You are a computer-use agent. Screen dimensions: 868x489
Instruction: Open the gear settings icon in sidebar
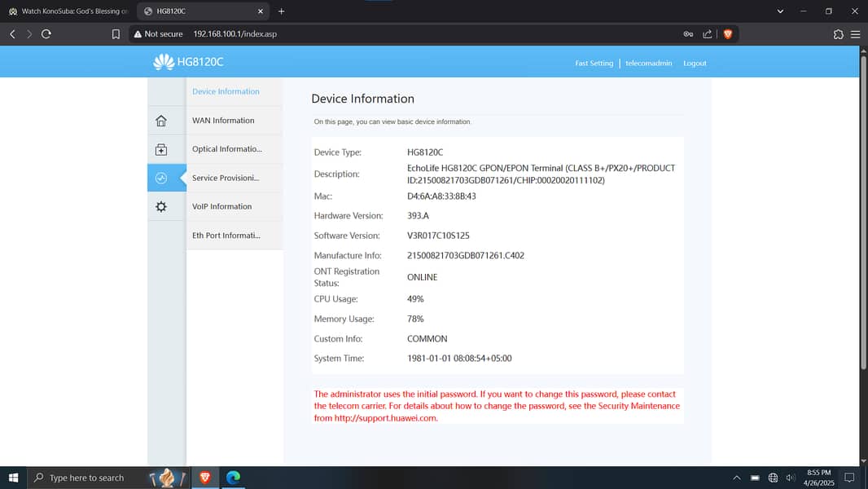(161, 206)
